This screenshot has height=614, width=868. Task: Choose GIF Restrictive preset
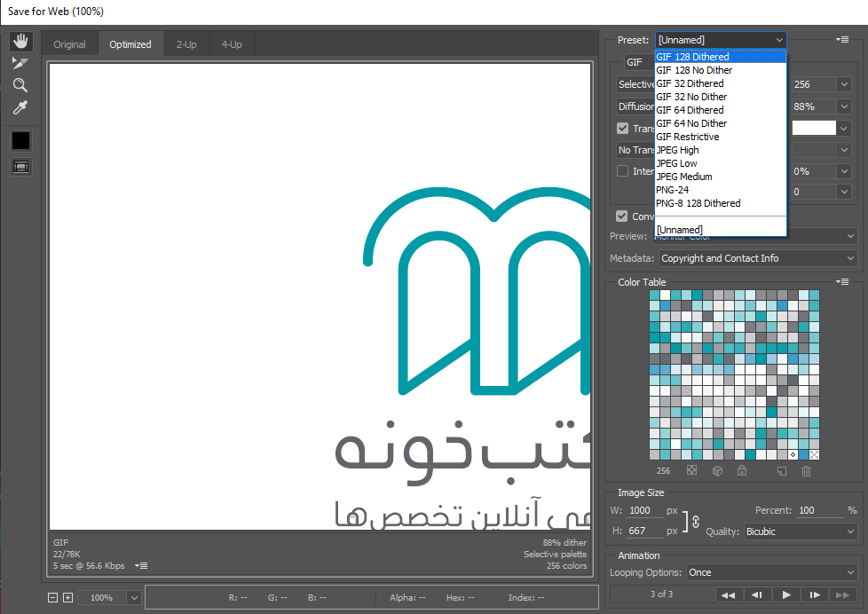click(x=720, y=137)
